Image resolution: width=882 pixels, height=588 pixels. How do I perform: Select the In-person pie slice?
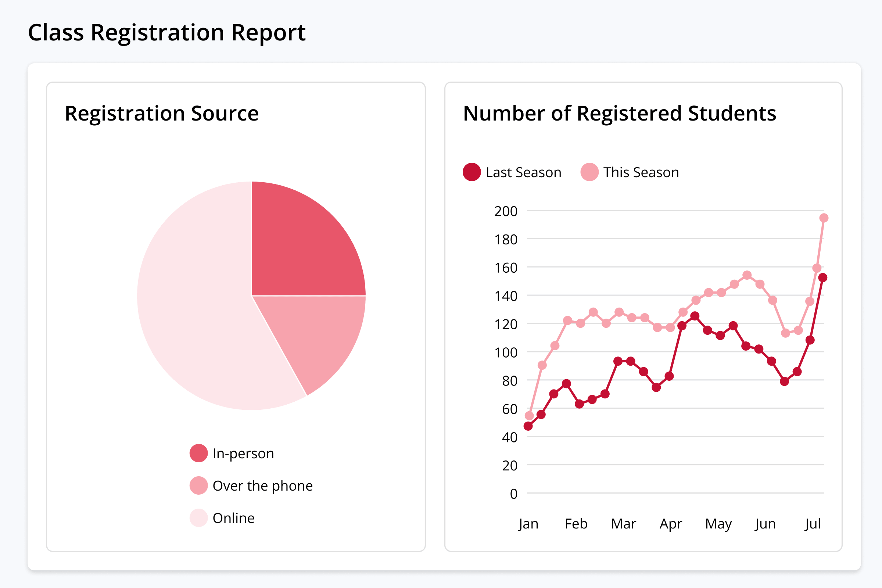pyautogui.click(x=300, y=247)
